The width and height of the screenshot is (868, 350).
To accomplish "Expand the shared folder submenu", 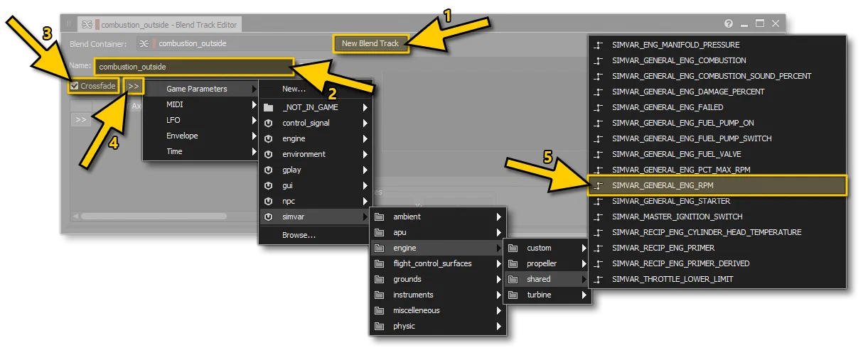I will 547,279.
